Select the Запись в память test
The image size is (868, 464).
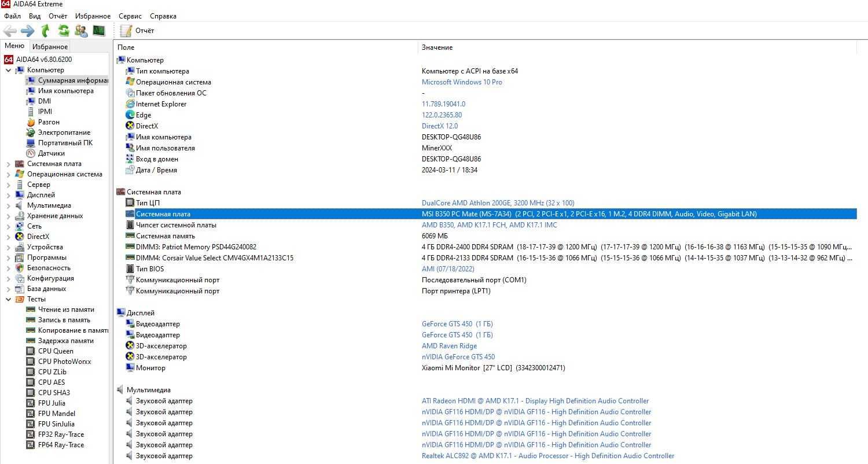(x=64, y=320)
